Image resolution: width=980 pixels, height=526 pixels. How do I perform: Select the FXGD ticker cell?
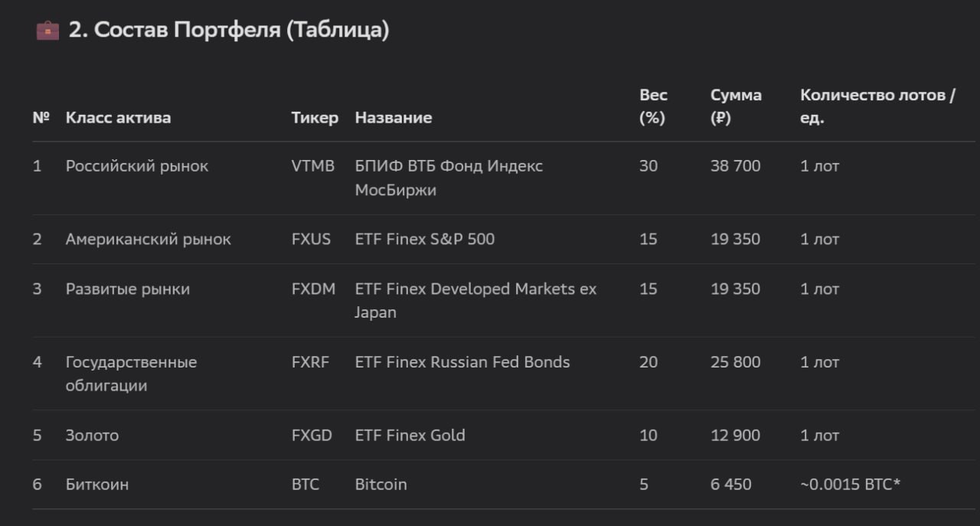pos(312,436)
